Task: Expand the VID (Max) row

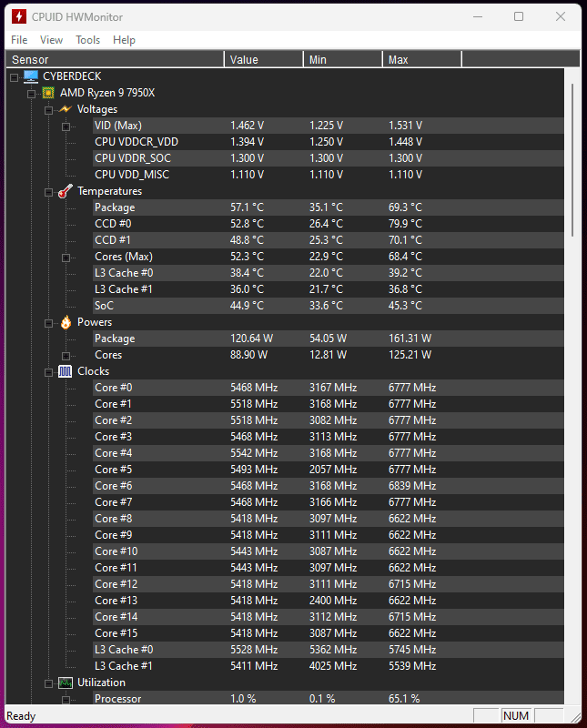Action: [66, 126]
